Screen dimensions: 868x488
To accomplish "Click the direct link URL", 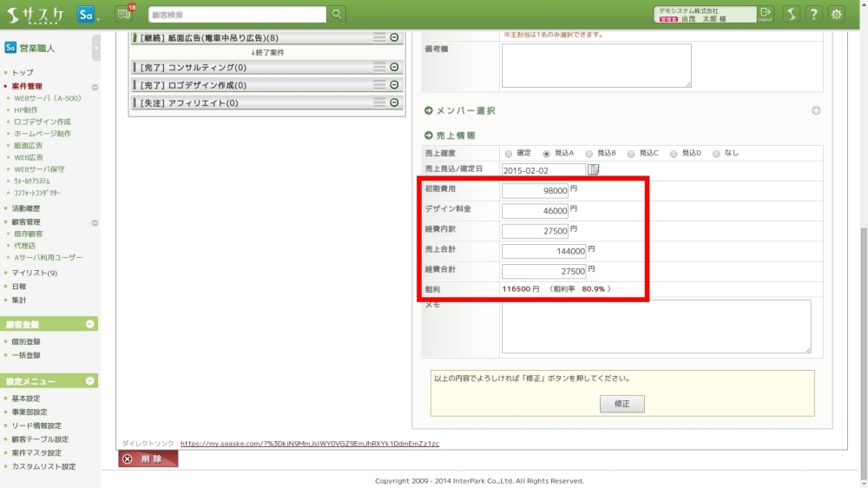I will tap(309, 444).
